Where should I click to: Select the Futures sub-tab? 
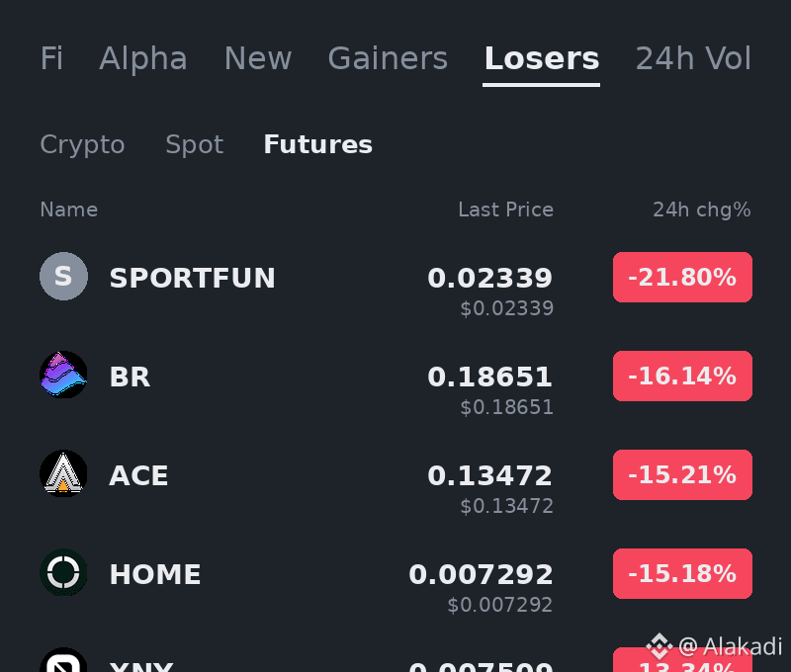(317, 144)
